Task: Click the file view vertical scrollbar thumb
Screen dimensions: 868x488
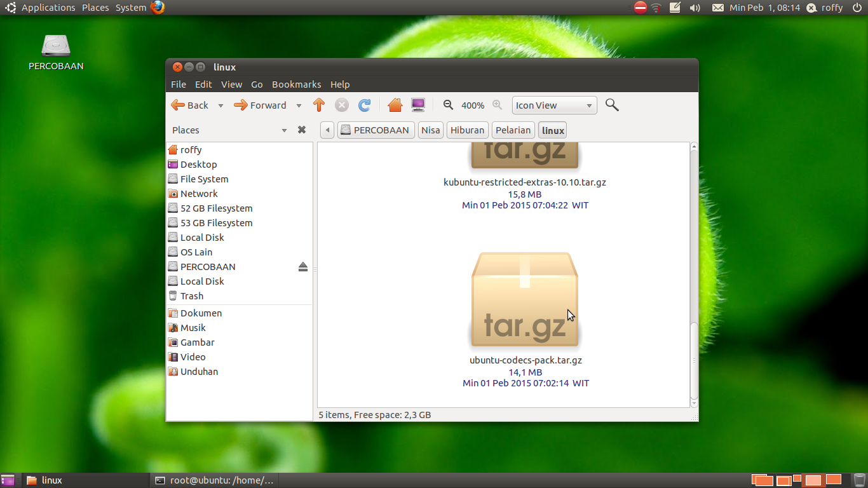Action: pos(694,360)
